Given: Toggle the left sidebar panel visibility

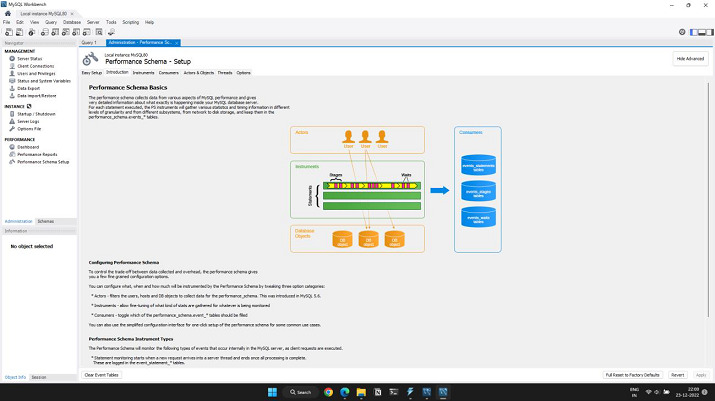Looking at the screenshot, I should click(x=693, y=31).
